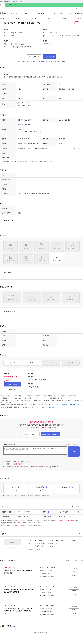The width and height of the screenshot is (83, 644).
Task: Click the 이메일 지원 button
Action: pos(12,389)
